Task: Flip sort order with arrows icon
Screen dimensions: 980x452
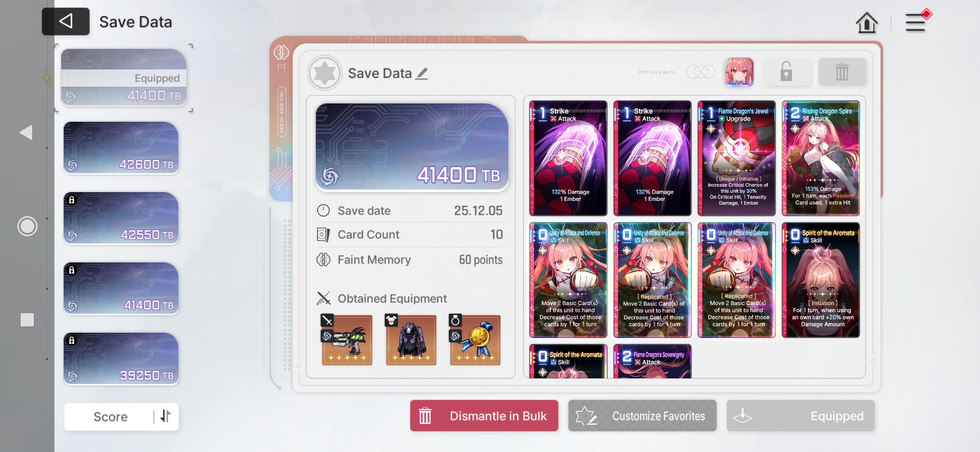Action: point(166,416)
